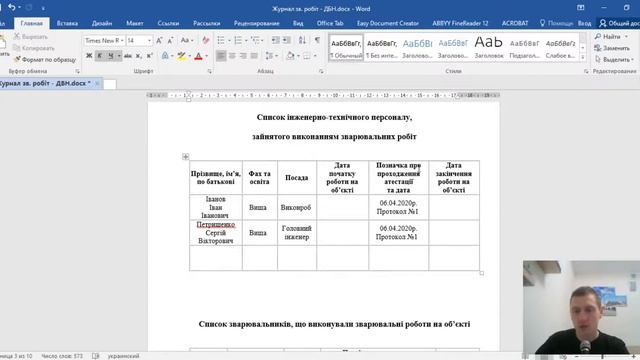This screenshot has height=360, width=640.
Task: Open underline style dropdown arrow
Action: 119,56
